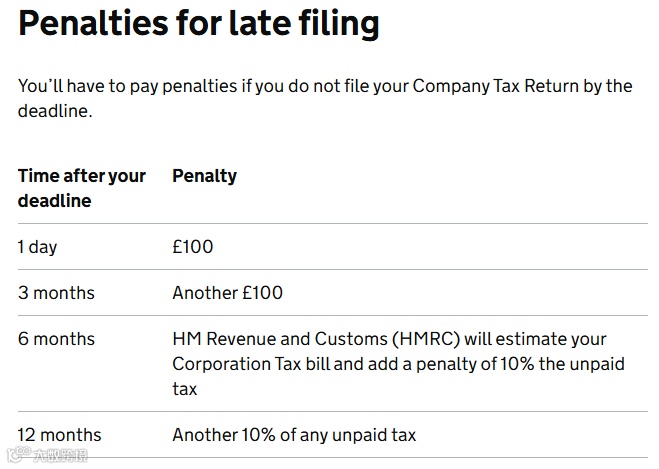Click the word "deadline." ending the intro paragraph
This screenshot has width=659, height=469.
[55, 112]
